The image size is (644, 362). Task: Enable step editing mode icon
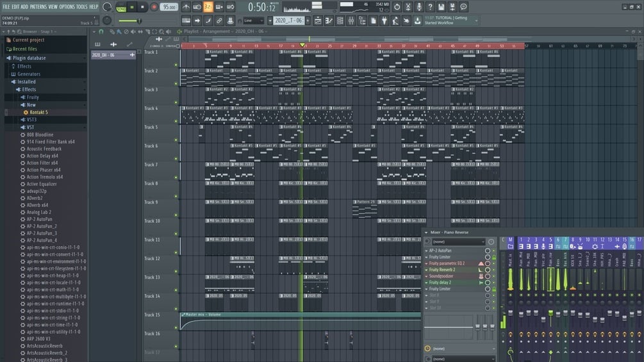coord(208,21)
